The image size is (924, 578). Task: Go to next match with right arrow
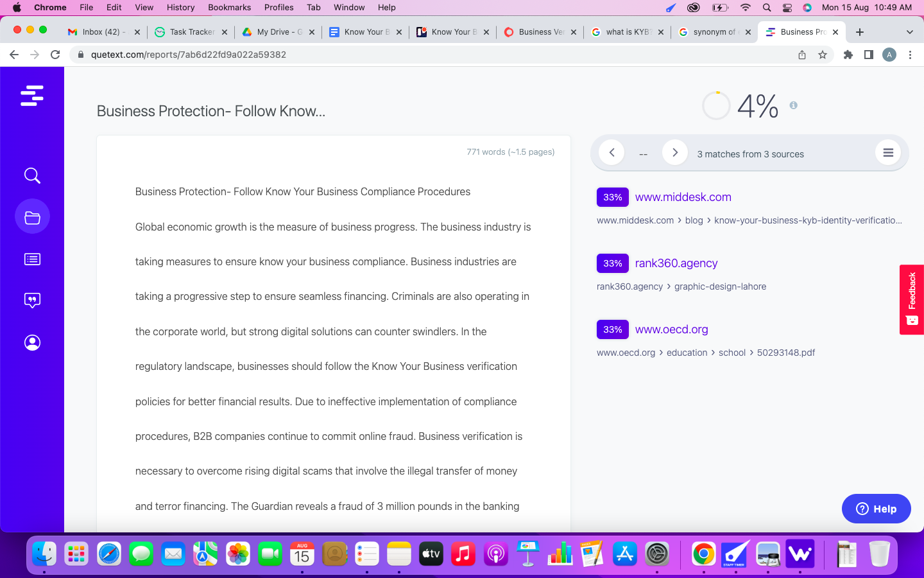[x=675, y=153]
